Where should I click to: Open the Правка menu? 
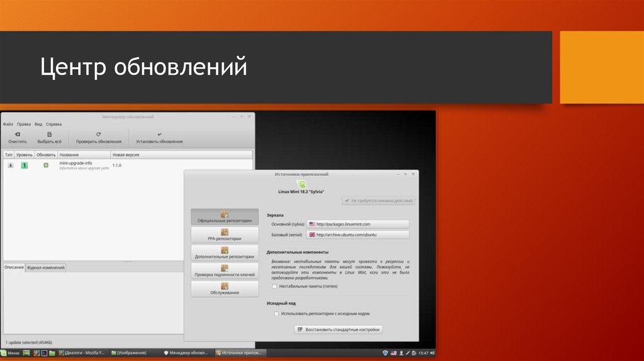(24, 124)
